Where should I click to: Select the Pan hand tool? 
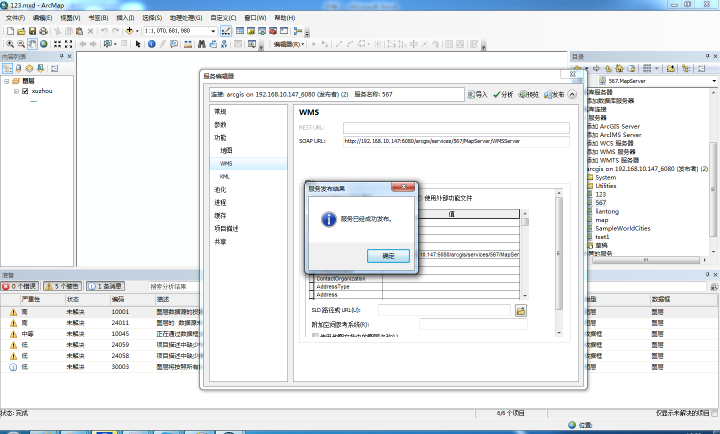pyautogui.click(x=32, y=44)
